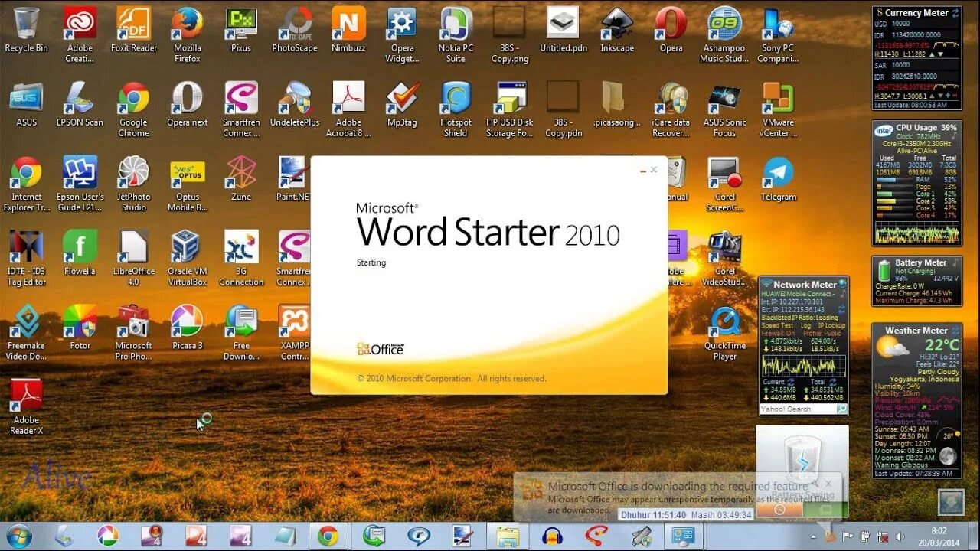Image resolution: width=980 pixels, height=551 pixels.
Task: Select the Flowella desktop icon
Action: point(80,253)
